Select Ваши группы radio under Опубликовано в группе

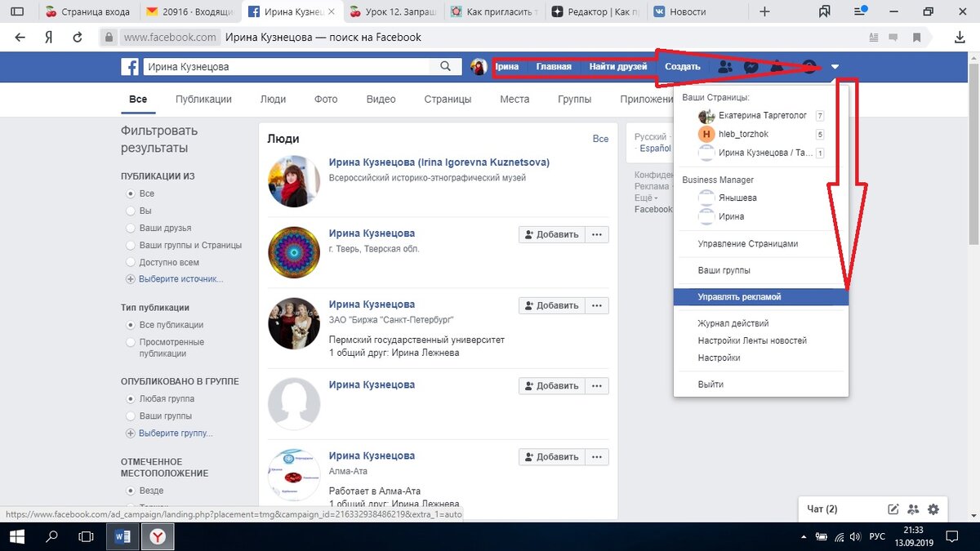click(x=131, y=415)
